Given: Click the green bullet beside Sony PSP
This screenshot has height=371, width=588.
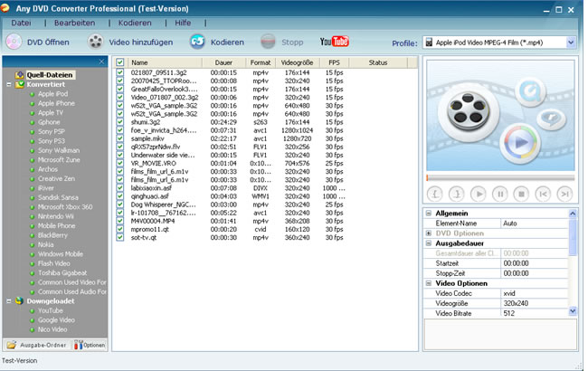Looking at the screenshot, I should [x=33, y=132].
